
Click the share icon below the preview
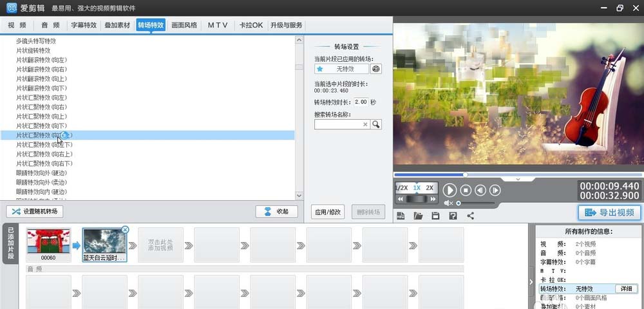(x=470, y=216)
